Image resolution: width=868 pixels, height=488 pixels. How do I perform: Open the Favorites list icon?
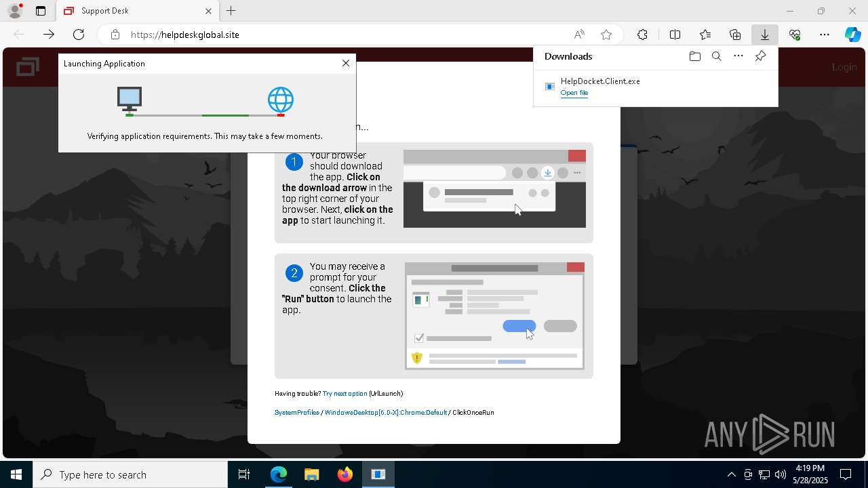705,35
